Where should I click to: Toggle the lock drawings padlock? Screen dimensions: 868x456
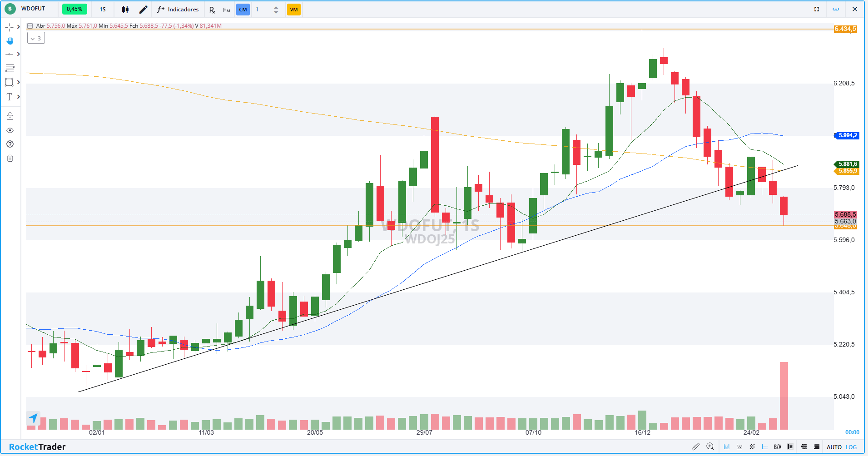(10, 116)
